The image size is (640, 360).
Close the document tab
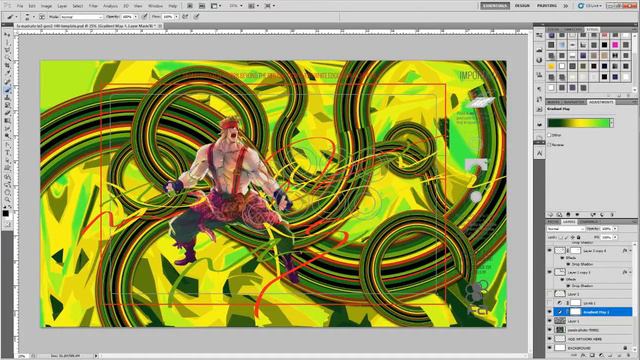(160, 26)
